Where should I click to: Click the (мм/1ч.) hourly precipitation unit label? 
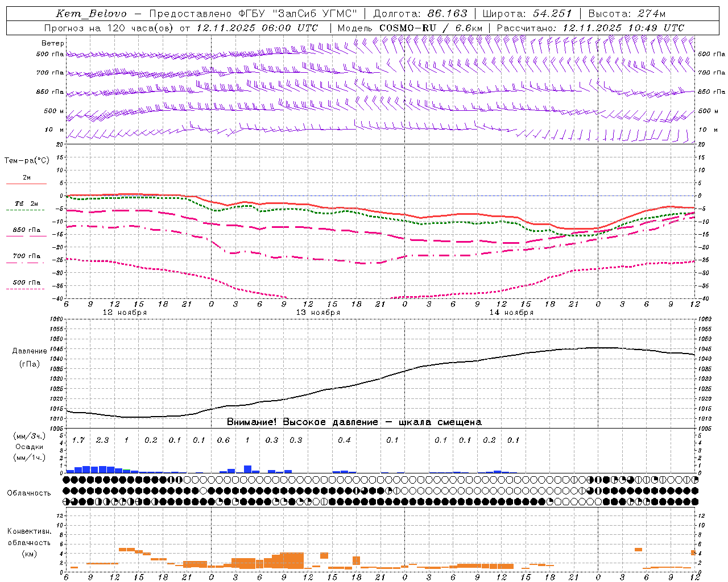point(29,458)
